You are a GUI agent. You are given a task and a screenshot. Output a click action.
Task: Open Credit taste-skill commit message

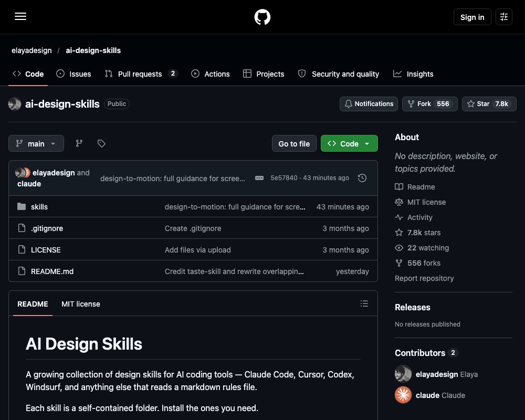(x=234, y=271)
